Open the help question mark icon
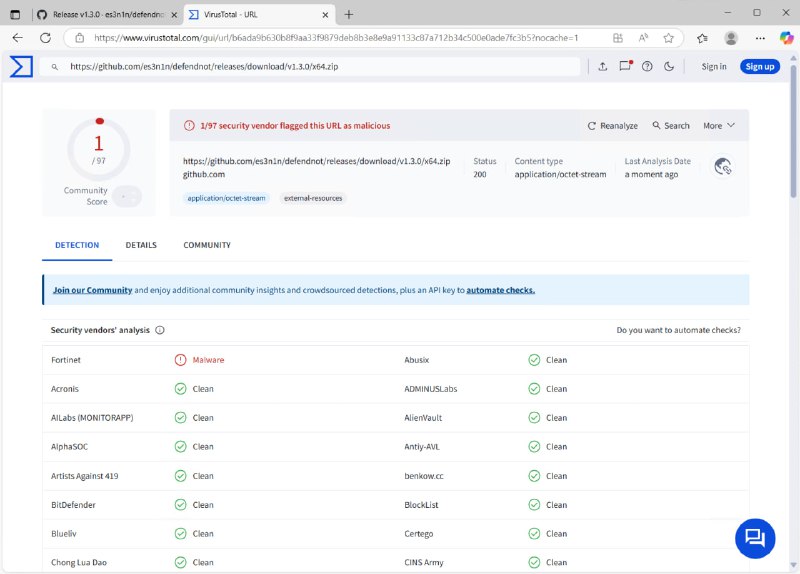Image resolution: width=800 pixels, height=574 pixels. 647,66
